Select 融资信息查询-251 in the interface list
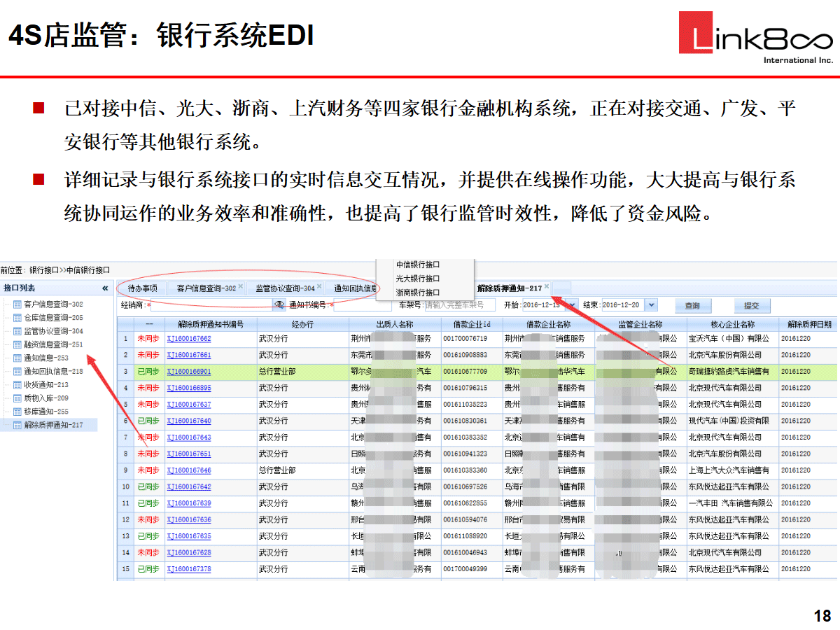 tap(53, 344)
